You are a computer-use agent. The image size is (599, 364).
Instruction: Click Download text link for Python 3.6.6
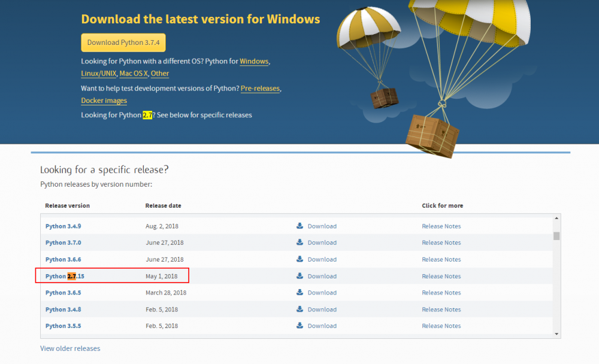pos(322,259)
